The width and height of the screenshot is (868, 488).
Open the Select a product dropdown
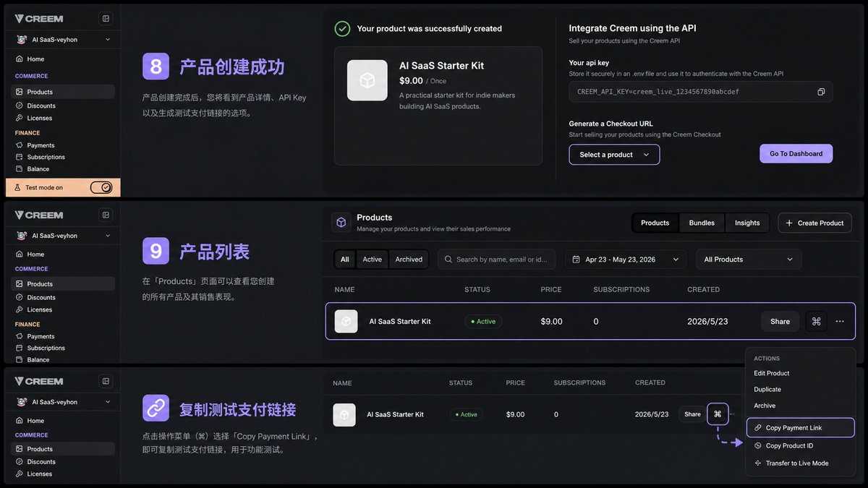click(614, 155)
